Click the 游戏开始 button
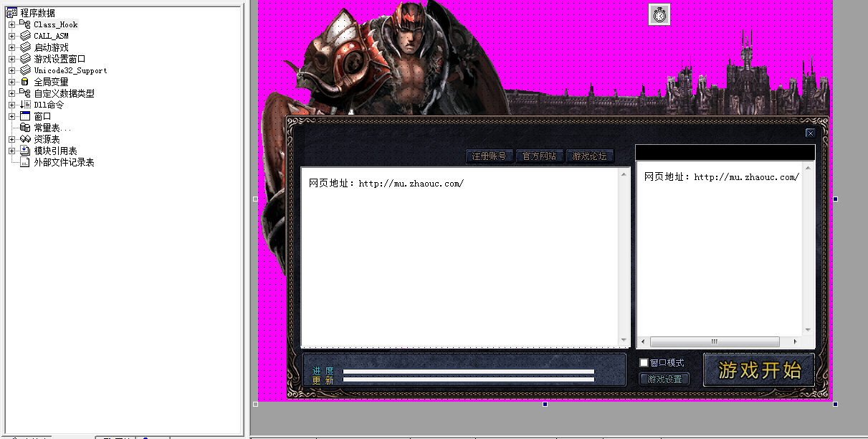 click(759, 370)
